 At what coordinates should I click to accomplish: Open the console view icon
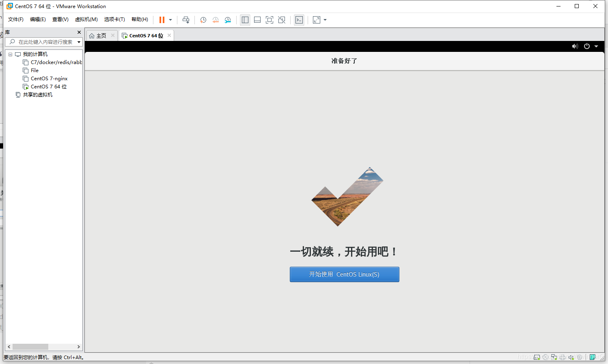[299, 20]
